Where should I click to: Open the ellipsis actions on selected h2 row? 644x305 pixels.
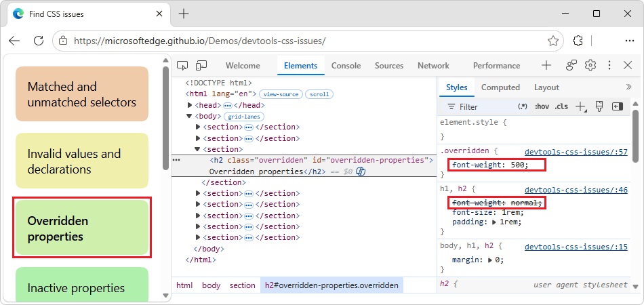point(177,160)
